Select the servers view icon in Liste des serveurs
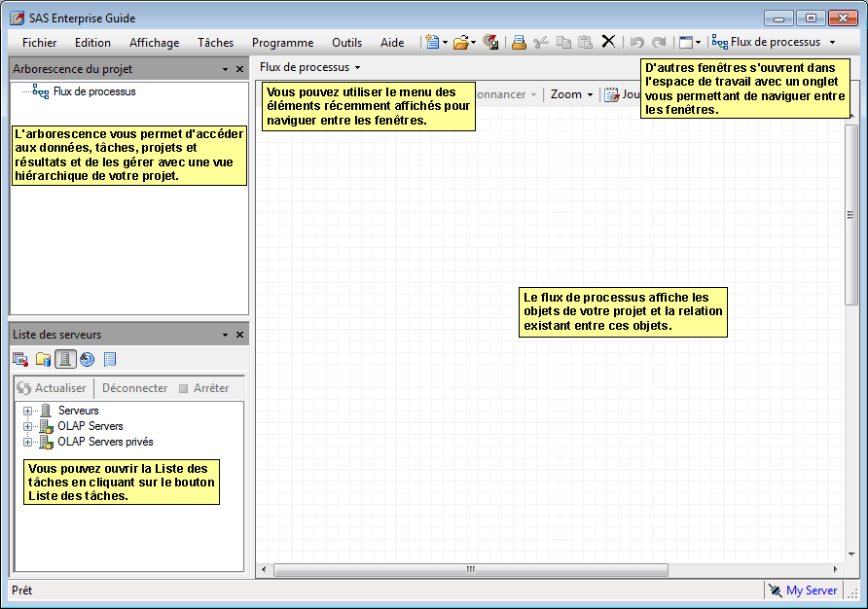The height and width of the screenshot is (609, 868). (66, 359)
